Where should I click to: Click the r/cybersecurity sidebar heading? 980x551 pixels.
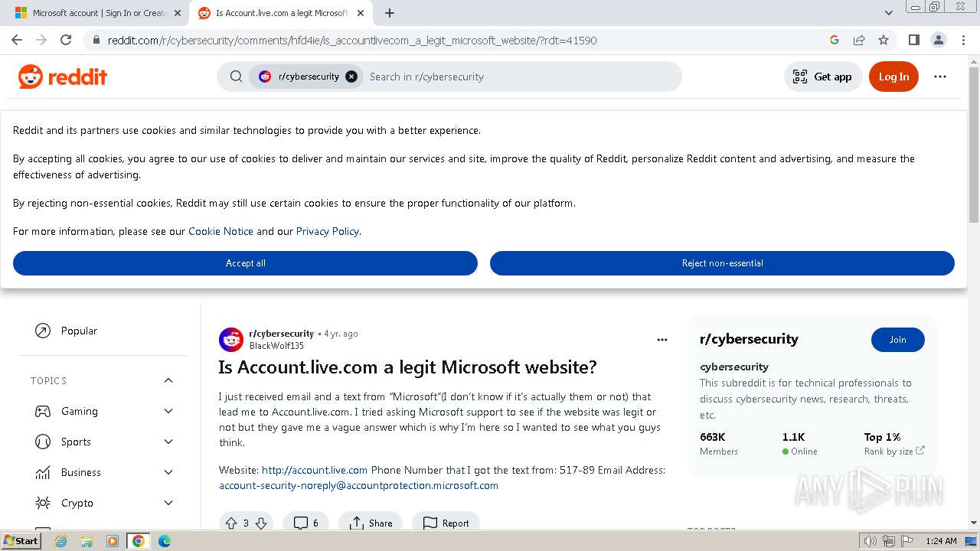click(x=749, y=339)
